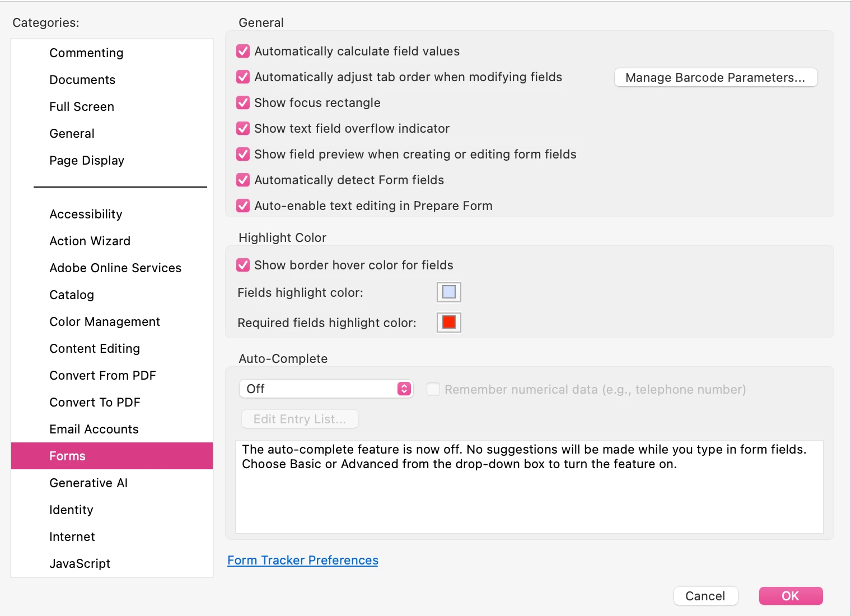The width and height of the screenshot is (851, 616).
Task: Toggle Auto-enable text editing in Prepare Form
Action: click(x=243, y=206)
